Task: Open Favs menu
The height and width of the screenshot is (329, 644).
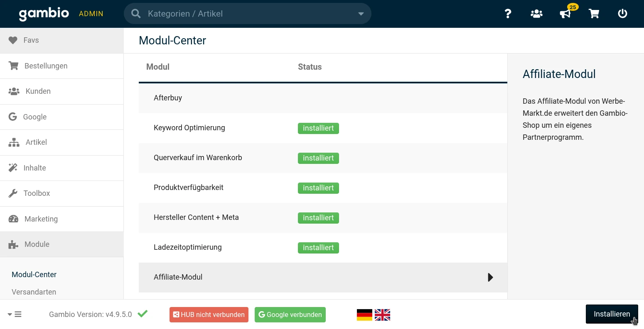Action: [62, 40]
